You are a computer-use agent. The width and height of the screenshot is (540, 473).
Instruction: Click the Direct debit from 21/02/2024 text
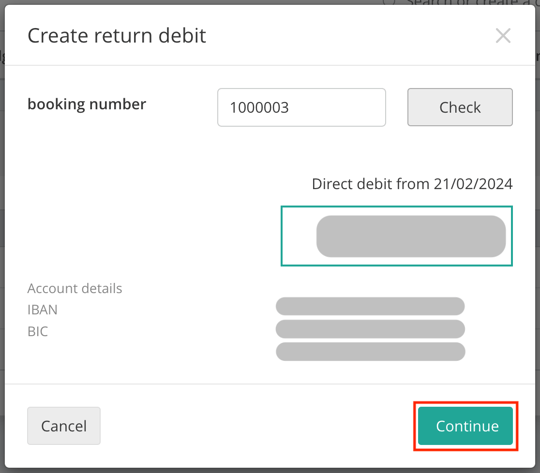tap(412, 184)
